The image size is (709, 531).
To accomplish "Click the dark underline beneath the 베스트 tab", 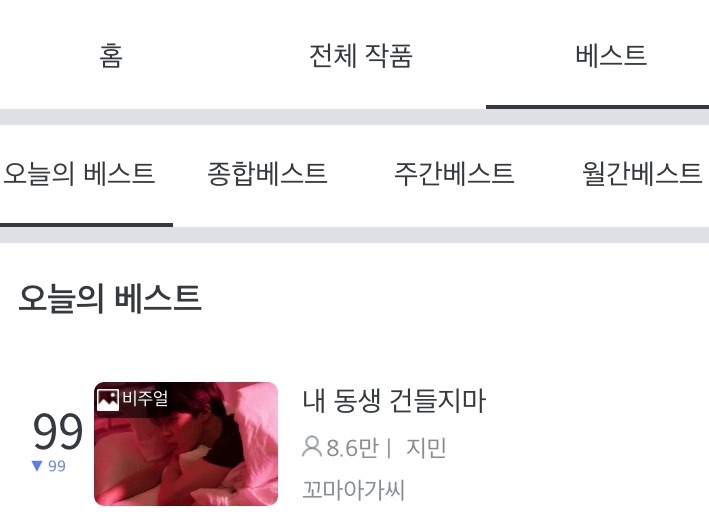I will pos(597,107).
